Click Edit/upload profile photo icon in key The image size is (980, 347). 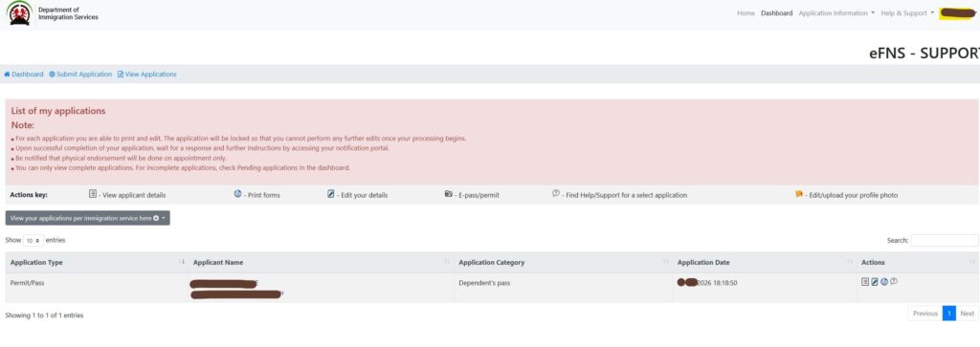799,194
